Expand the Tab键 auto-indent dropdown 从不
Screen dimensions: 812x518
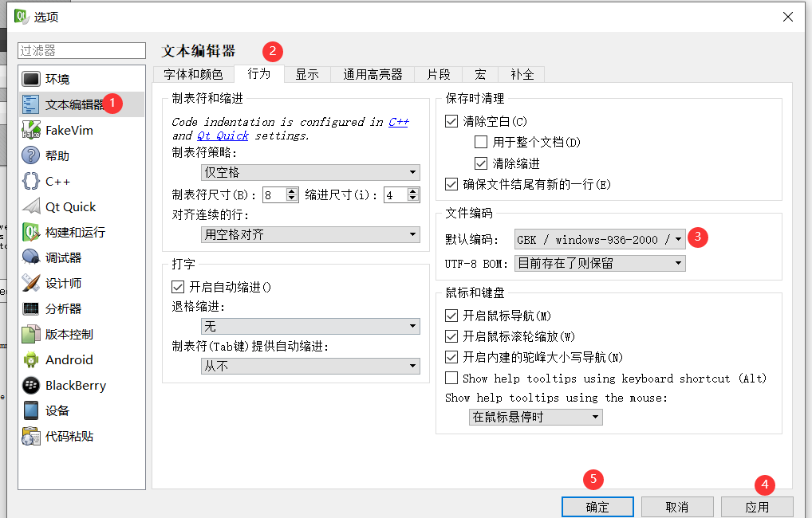tap(310, 366)
